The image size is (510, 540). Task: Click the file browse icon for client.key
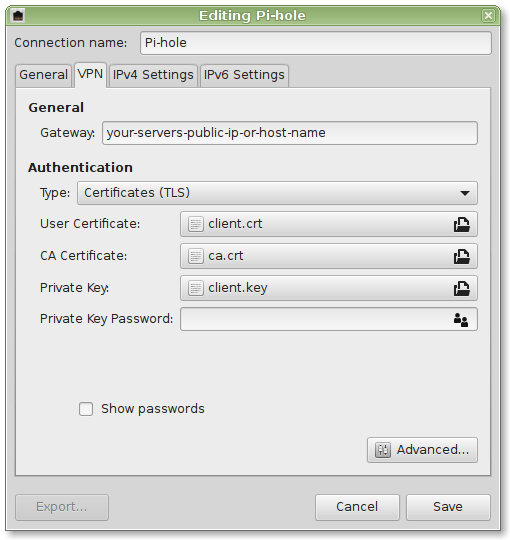pyautogui.click(x=461, y=288)
